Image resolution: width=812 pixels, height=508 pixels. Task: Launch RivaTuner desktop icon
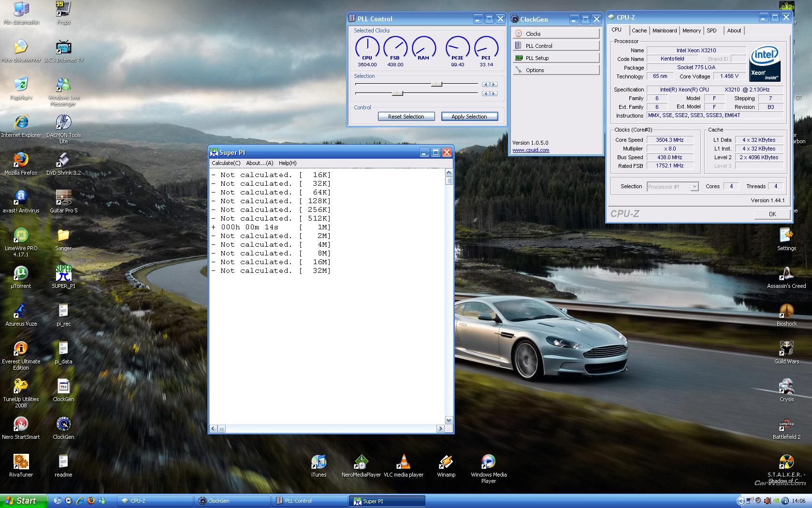tap(21, 465)
